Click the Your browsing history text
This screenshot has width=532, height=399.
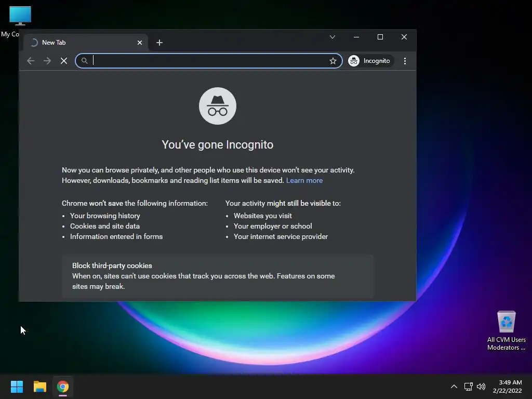point(105,216)
